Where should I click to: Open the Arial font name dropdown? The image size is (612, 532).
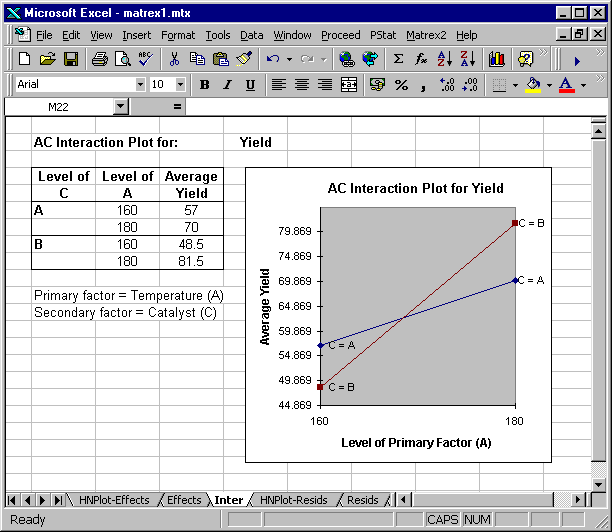coord(139,85)
